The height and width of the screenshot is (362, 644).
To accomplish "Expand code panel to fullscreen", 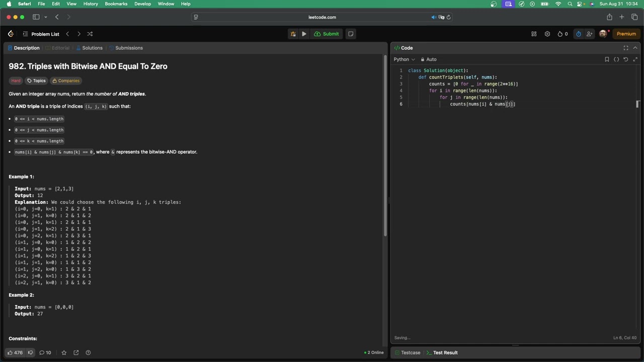I will click(x=626, y=48).
